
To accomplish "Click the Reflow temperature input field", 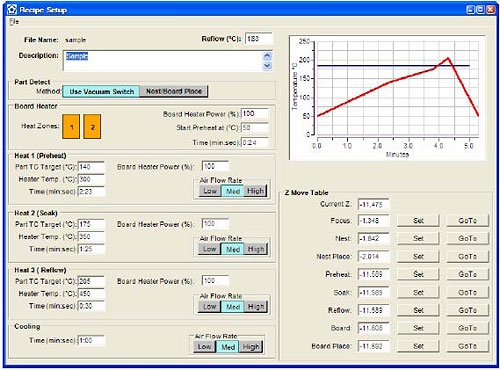I will tap(259, 39).
